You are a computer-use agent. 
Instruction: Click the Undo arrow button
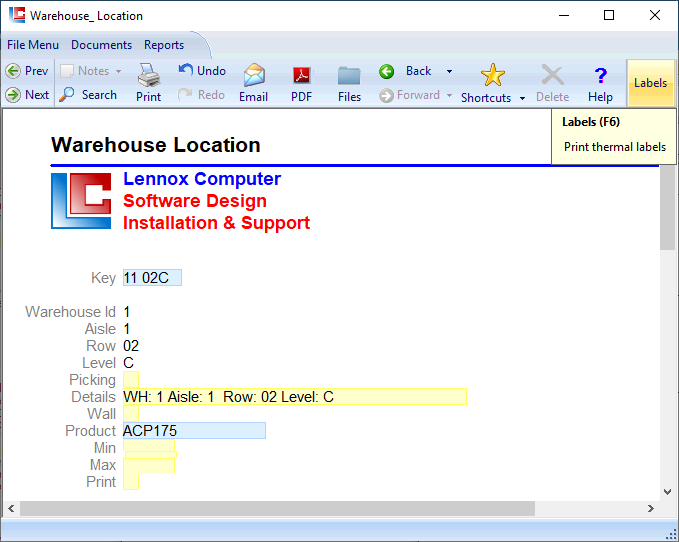(202, 71)
